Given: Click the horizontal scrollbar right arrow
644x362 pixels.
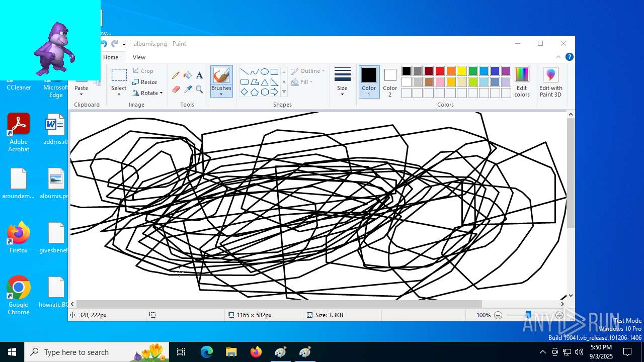Looking at the screenshot, I should coord(562,304).
